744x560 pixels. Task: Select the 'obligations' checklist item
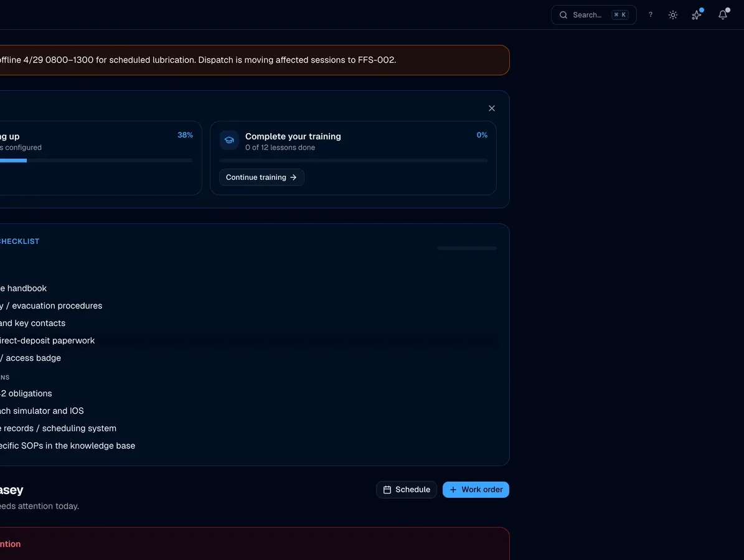(x=26, y=394)
